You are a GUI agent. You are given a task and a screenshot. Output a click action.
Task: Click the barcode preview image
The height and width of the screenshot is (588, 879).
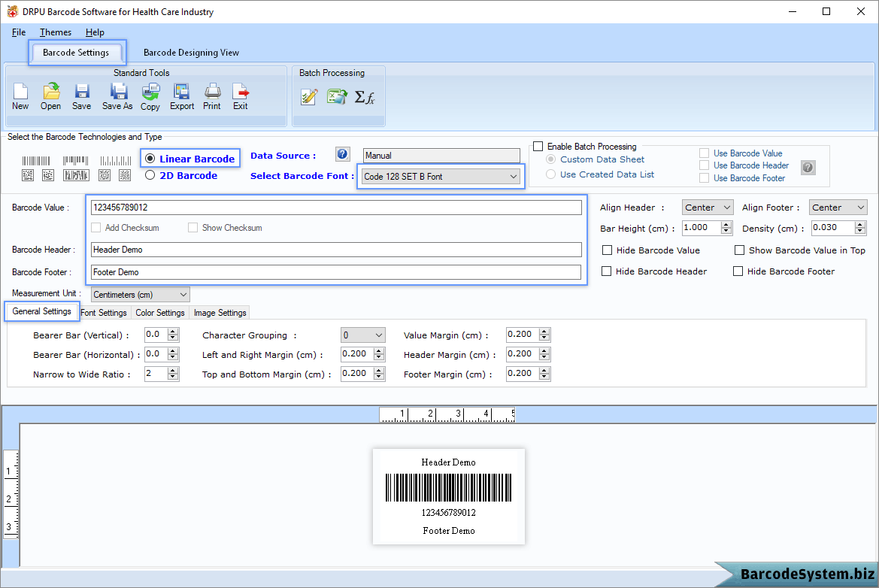[448, 496]
